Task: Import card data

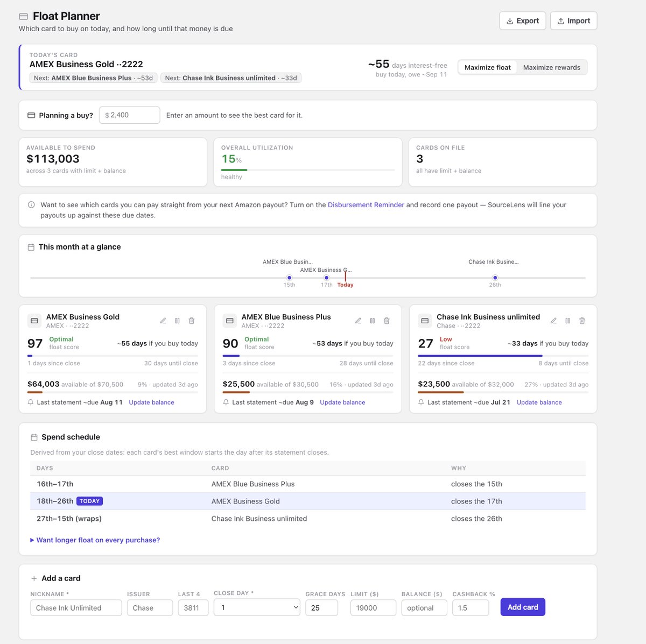Action: point(574,21)
